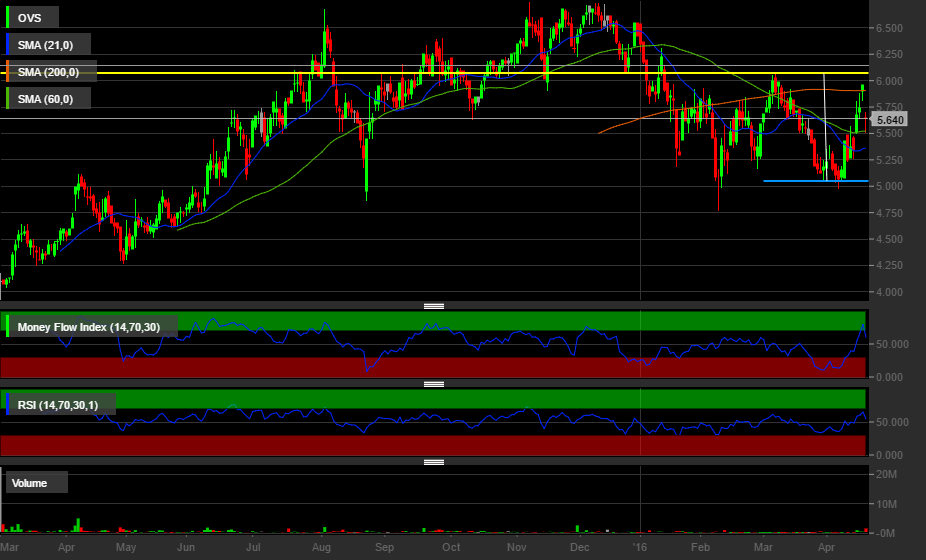The width and height of the screenshot is (926, 560).
Task: Click the blue marker beside RSI label
Action: coord(8,404)
